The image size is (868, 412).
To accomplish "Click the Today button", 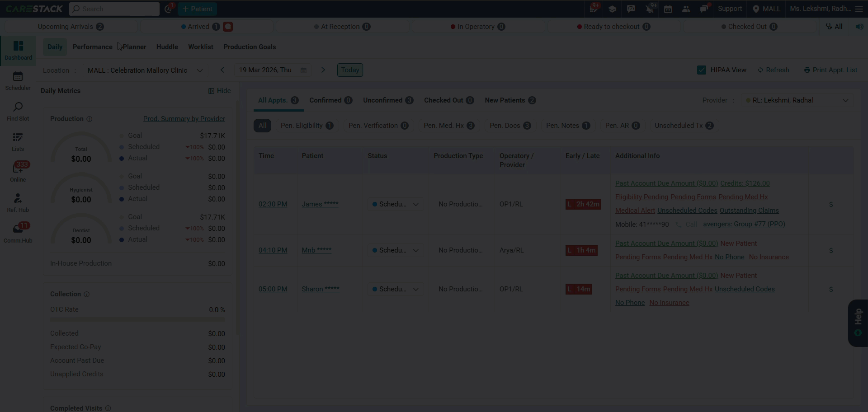I will coord(350,70).
